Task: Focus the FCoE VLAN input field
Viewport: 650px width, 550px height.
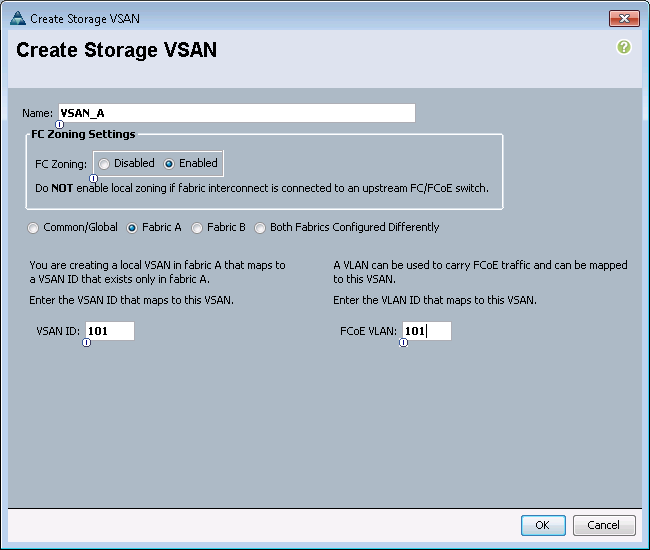Action: (427, 331)
